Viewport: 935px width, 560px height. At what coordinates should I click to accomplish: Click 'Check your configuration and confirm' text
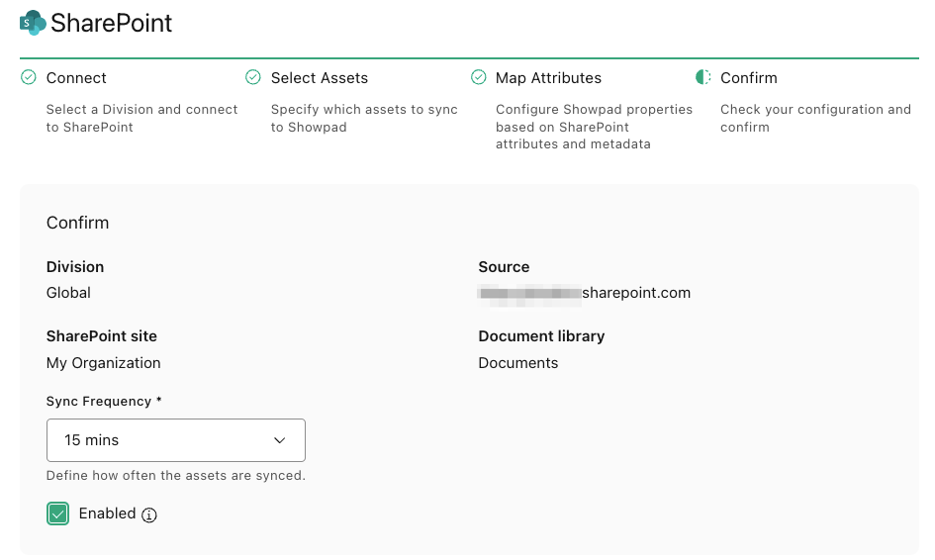[815, 118]
